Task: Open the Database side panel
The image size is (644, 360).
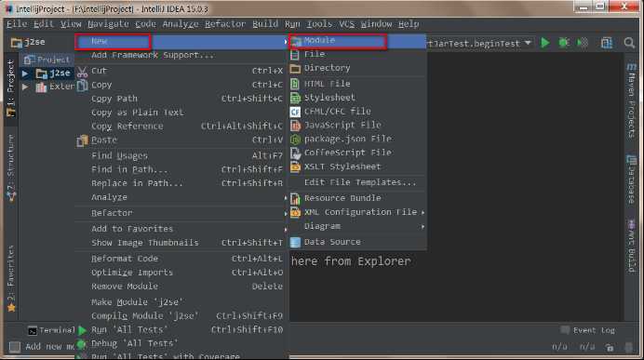Action: (631, 179)
